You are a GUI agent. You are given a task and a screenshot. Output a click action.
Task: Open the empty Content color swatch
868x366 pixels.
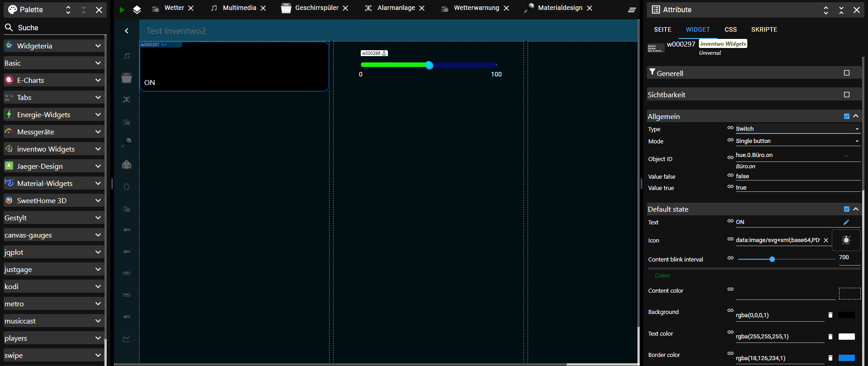[850, 294]
